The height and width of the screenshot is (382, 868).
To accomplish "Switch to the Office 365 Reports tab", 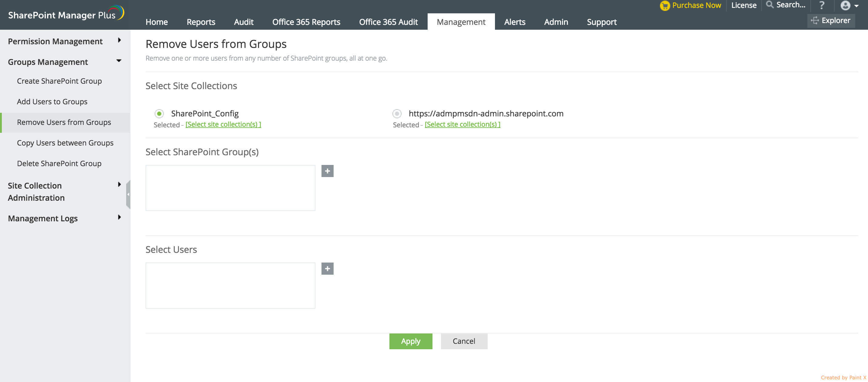I will point(306,22).
